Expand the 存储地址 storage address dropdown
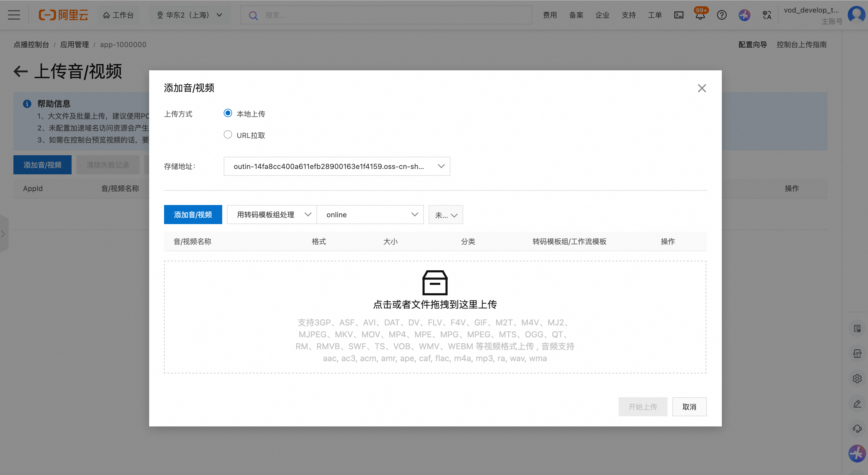 [x=337, y=166]
